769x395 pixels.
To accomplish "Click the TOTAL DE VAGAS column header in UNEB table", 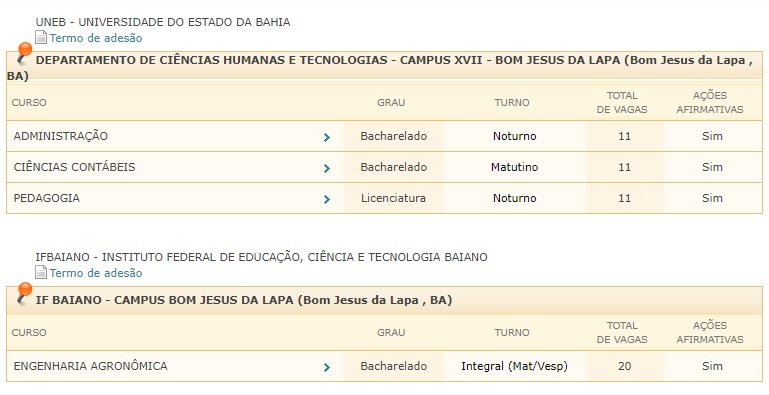I will [622, 103].
